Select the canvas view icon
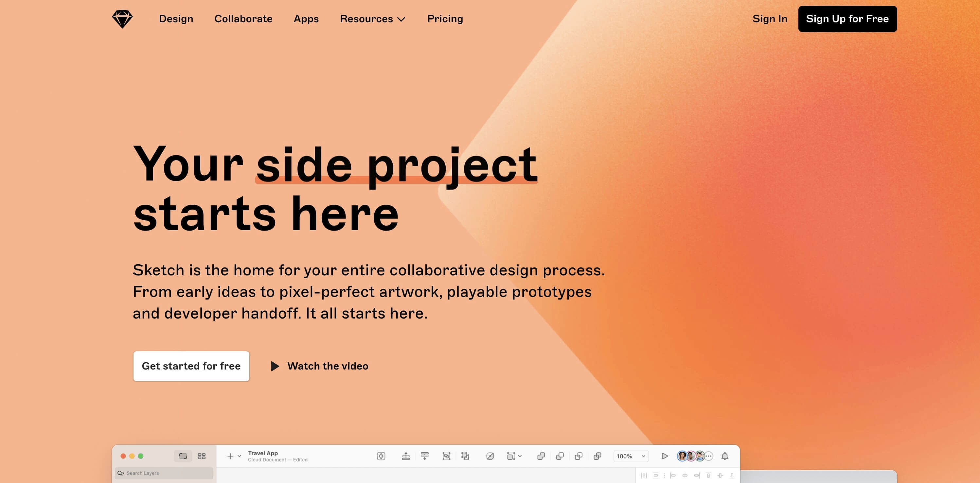This screenshot has height=483, width=980. (x=183, y=456)
